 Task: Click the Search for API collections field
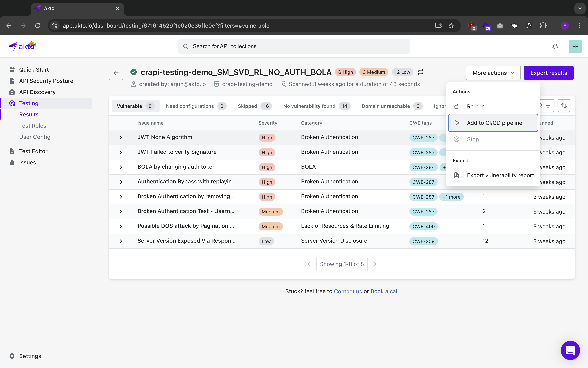(x=294, y=46)
